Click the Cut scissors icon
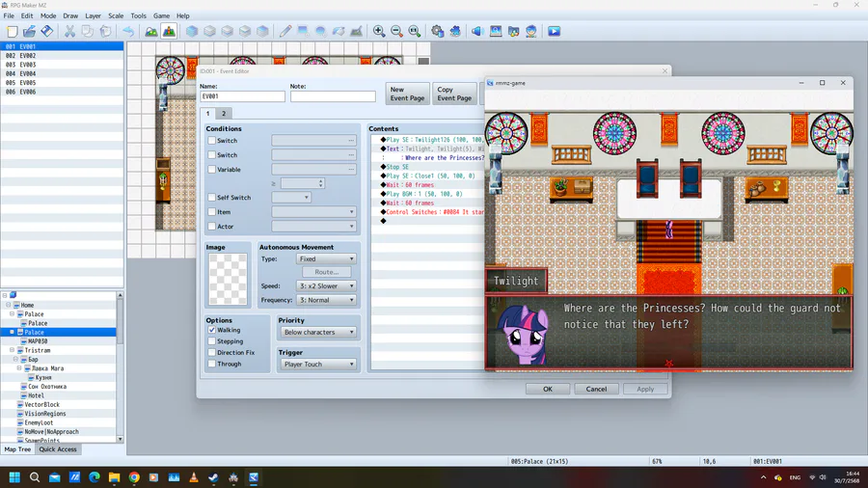 tap(69, 32)
